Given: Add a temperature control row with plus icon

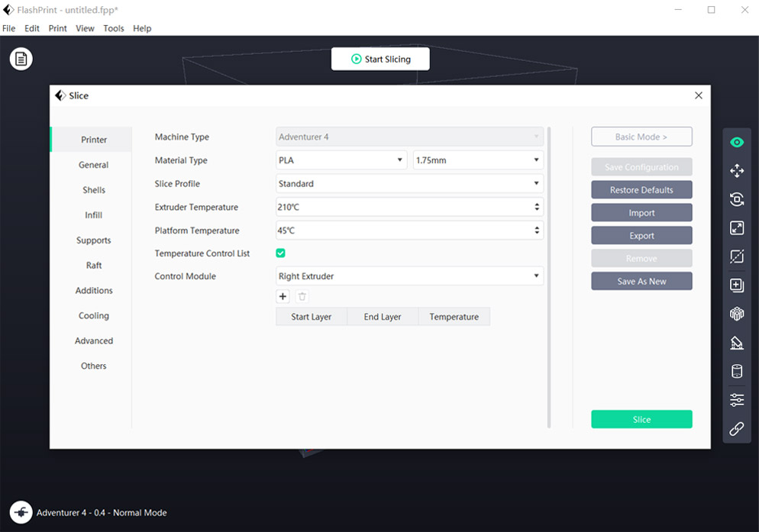Looking at the screenshot, I should [283, 296].
